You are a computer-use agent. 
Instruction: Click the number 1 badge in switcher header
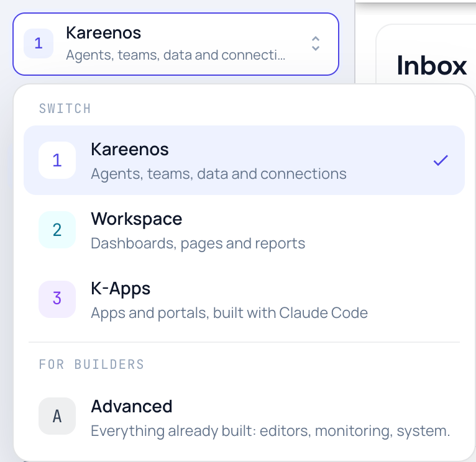(39, 43)
